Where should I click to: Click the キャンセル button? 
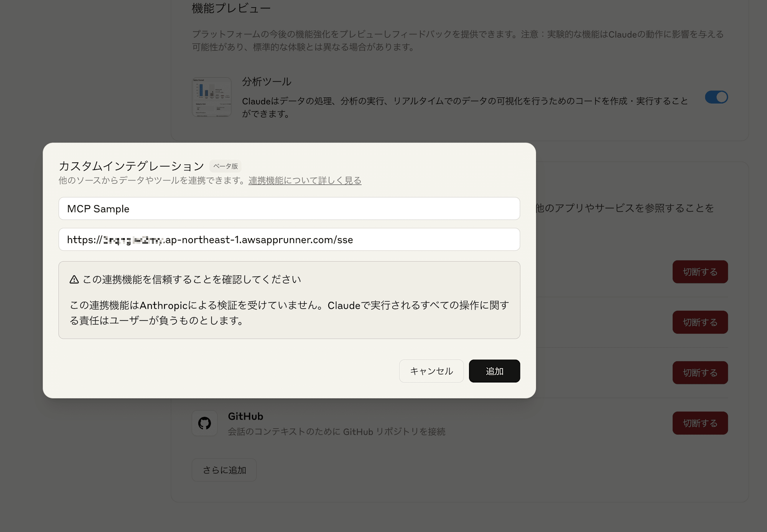(431, 371)
